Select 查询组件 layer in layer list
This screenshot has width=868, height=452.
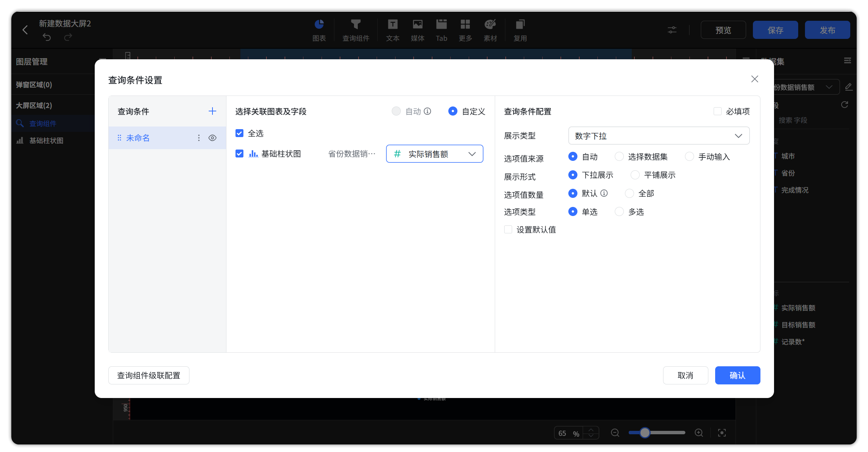click(x=53, y=123)
